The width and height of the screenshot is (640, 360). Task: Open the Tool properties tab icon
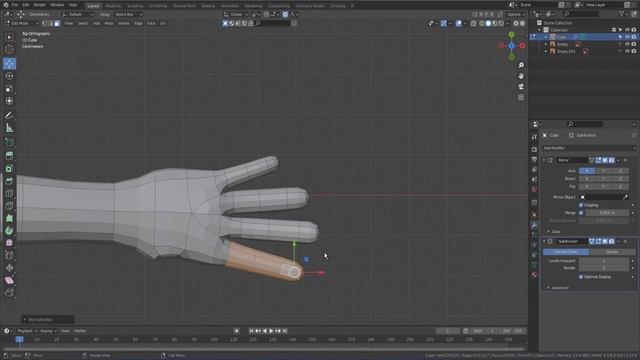pos(534,137)
